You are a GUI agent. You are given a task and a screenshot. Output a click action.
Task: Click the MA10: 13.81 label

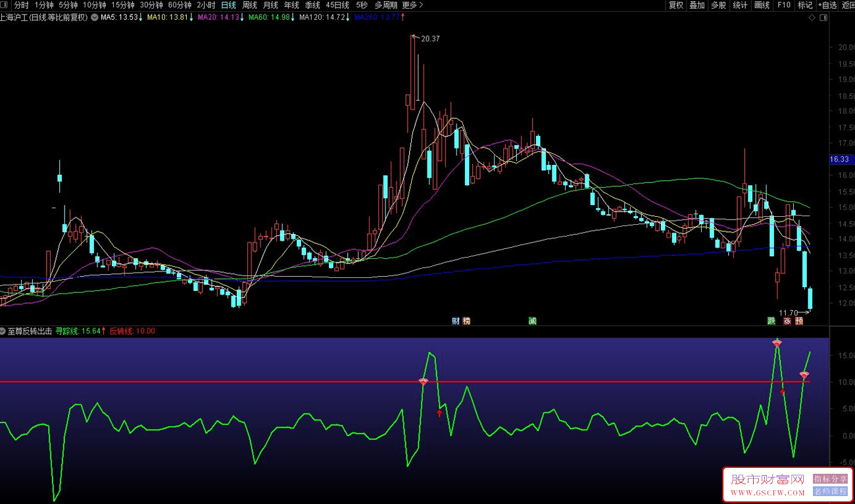point(170,18)
